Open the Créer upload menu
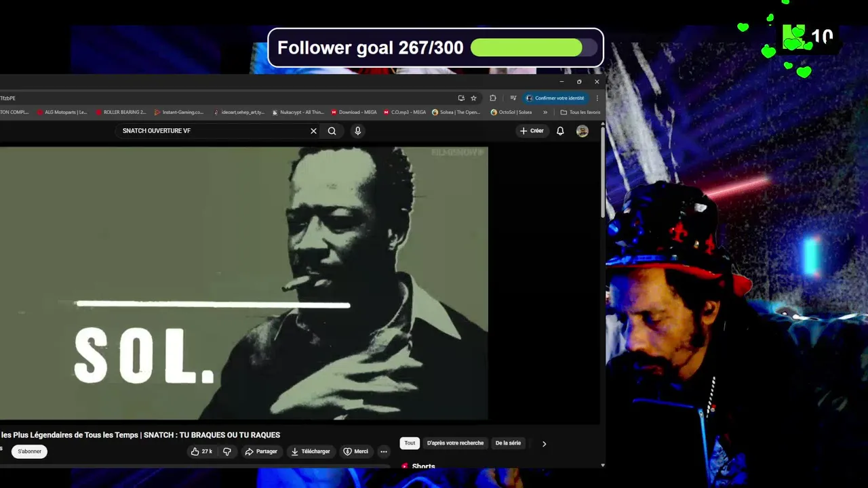The image size is (868, 488). coord(532,131)
